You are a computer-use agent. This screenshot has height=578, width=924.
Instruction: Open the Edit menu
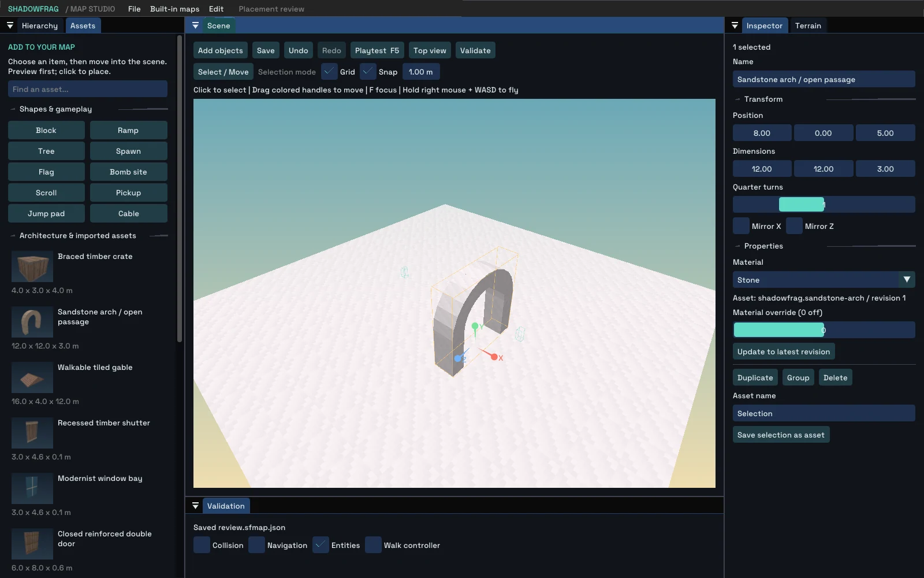216,9
